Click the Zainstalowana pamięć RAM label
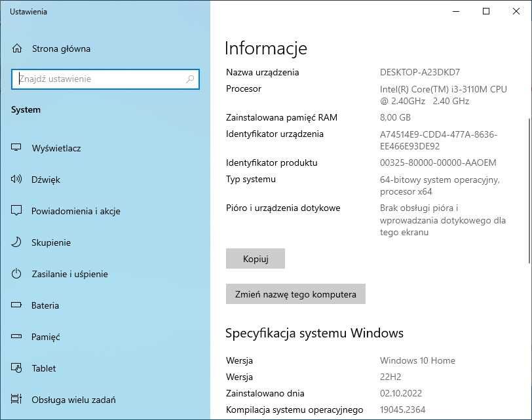The width and height of the screenshot is (532, 420). coord(282,117)
